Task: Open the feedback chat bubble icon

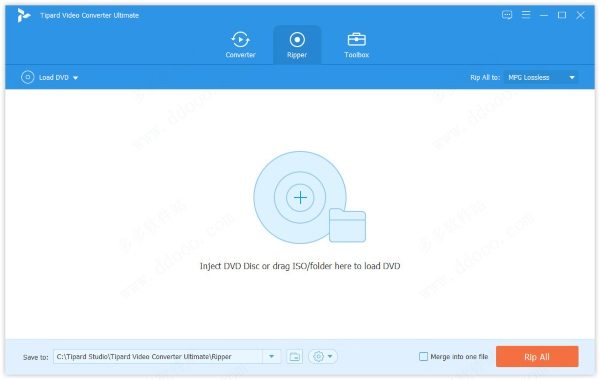Action: (x=507, y=15)
